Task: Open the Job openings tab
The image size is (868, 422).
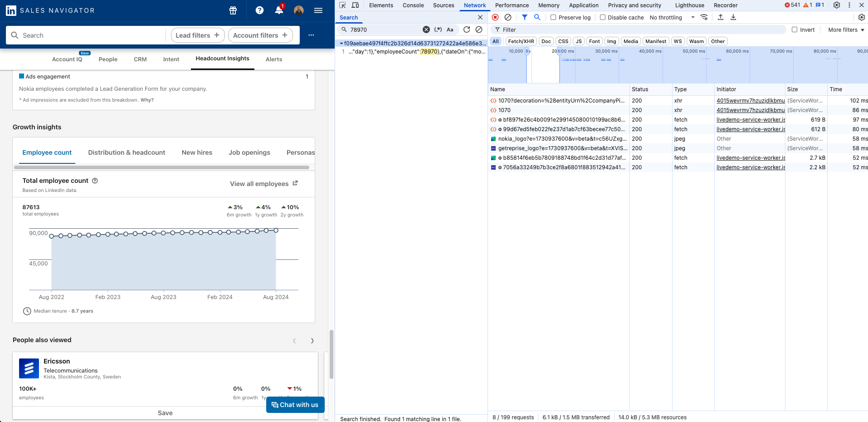Action: (249, 152)
